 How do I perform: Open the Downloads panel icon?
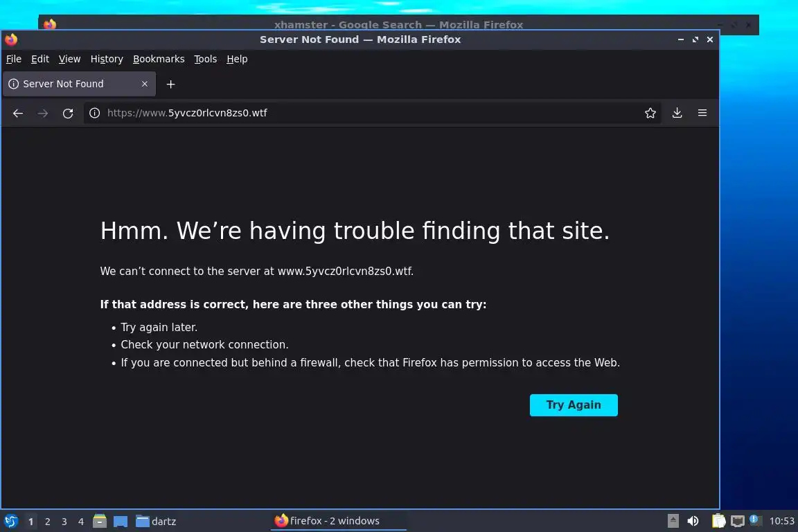pos(677,113)
